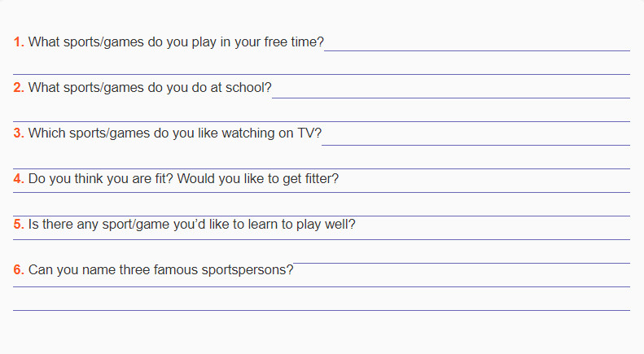Click the red number 1 label
Viewport: 644px width, 354px height.
click(19, 42)
